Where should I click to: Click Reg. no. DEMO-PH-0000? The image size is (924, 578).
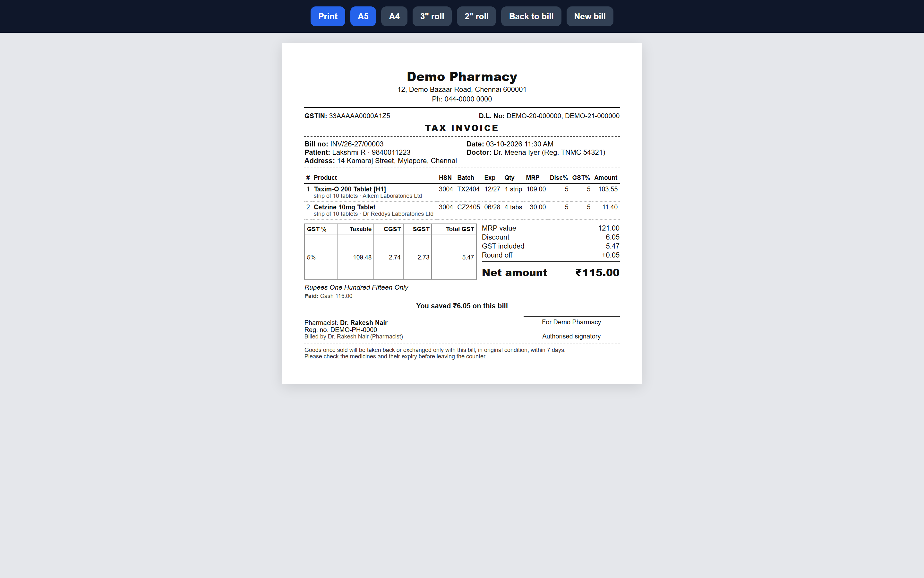[341, 330]
